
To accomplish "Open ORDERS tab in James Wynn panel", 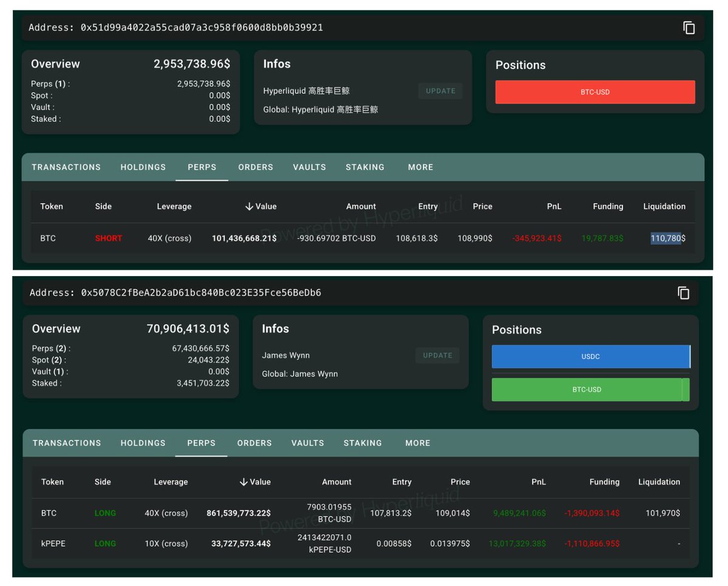I will click(x=254, y=443).
